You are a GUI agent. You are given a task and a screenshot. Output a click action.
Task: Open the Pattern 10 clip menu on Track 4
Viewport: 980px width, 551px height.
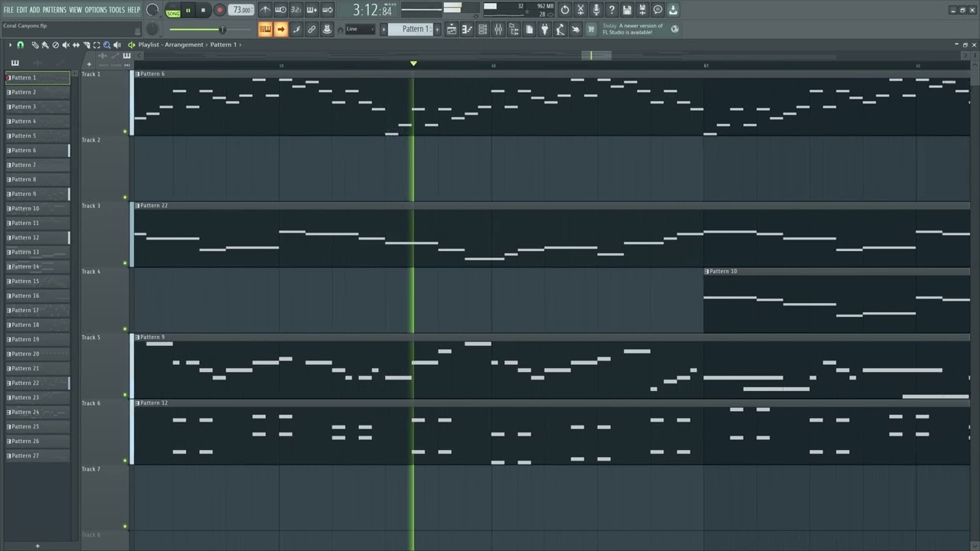(x=707, y=272)
